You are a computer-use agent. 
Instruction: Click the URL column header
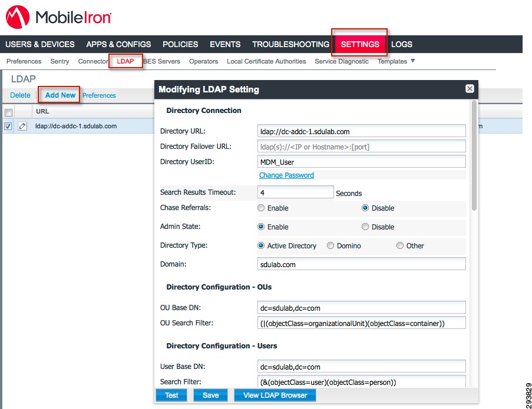pos(42,111)
